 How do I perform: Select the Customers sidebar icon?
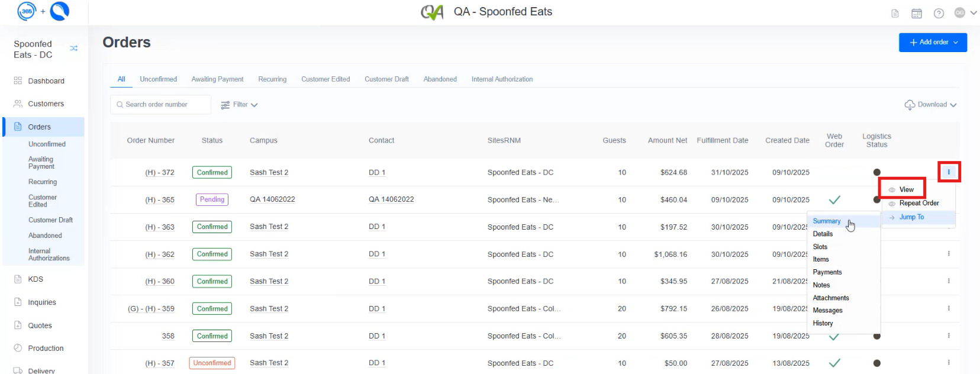coord(19,104)
